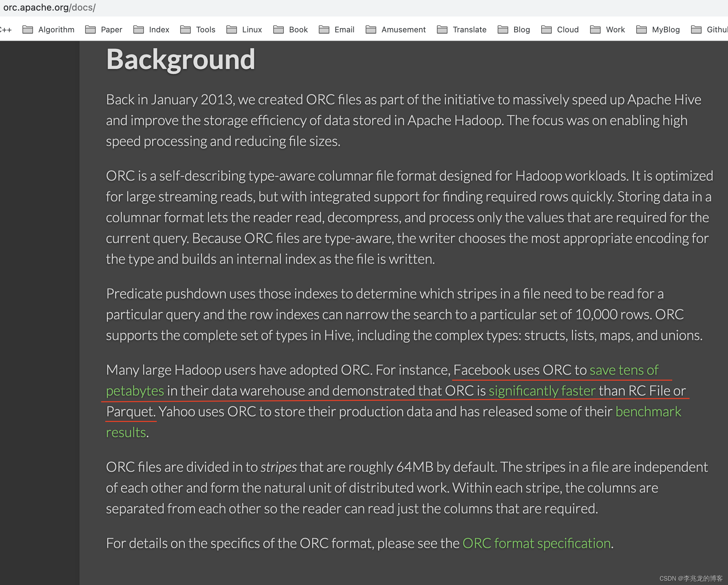Follow the 'save tens of' link
Viewport: 728px width, 585px height.
click(624, 370)
